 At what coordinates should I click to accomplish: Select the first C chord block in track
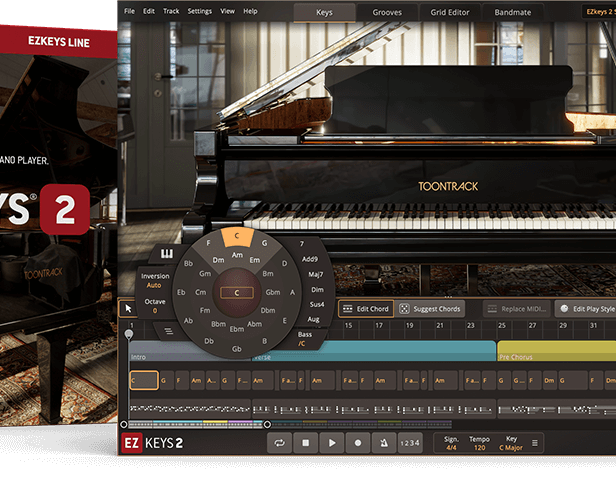pos(144,380)
